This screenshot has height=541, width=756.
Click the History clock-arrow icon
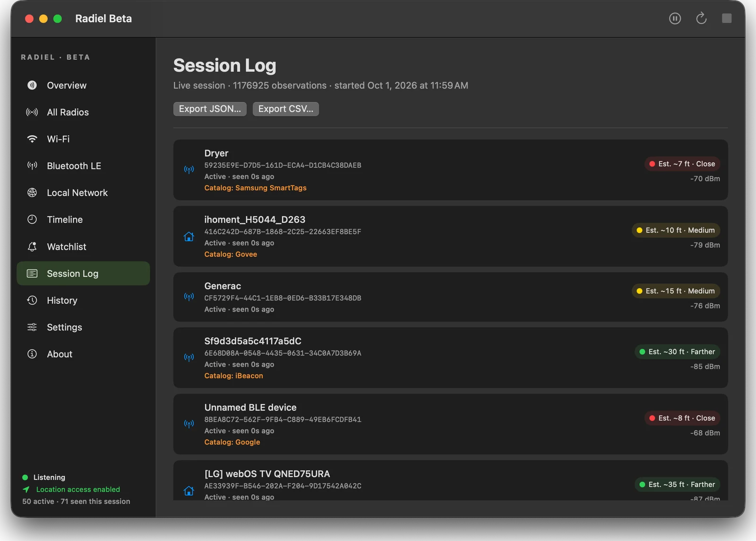coord(32,300)
